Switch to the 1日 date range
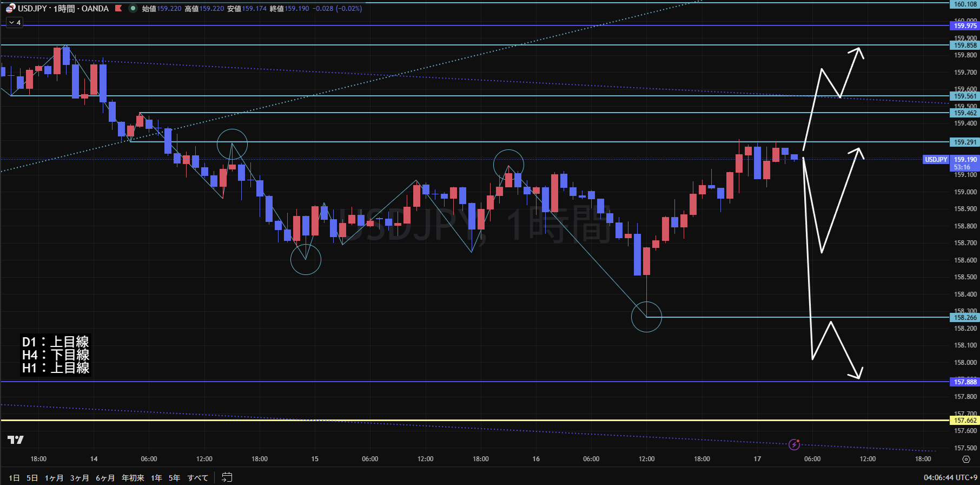 click(x=15, y=477)
